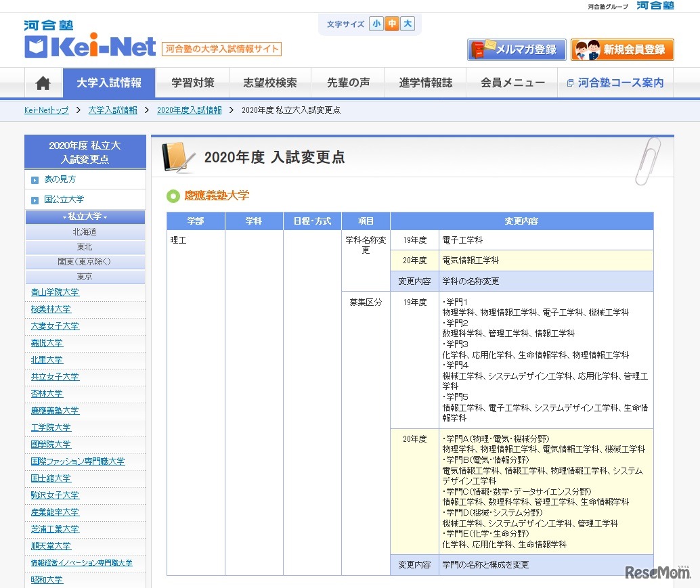
Task: Click the home icon in the navigation bar
Action: point(42,82)
